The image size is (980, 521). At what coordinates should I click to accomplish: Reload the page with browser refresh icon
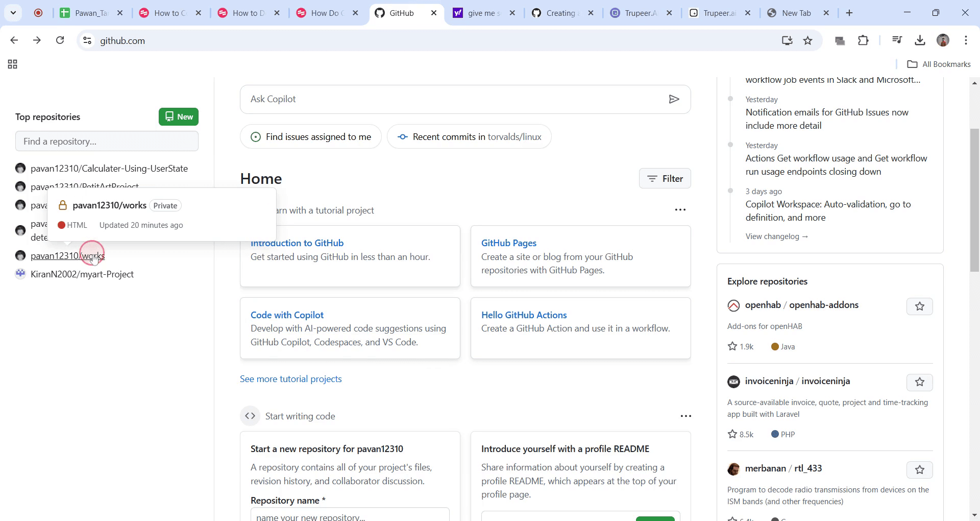pyautogui.click(x=60, y=40)
